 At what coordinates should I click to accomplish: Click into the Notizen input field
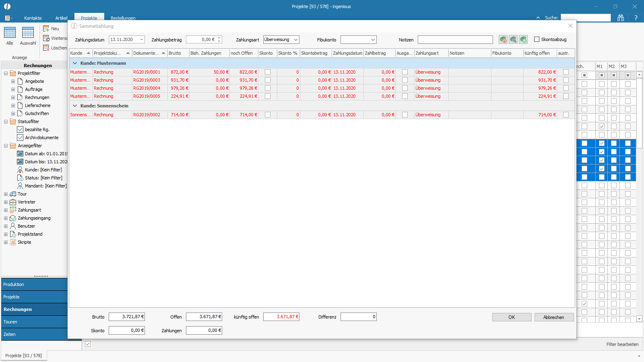point(455,39)
